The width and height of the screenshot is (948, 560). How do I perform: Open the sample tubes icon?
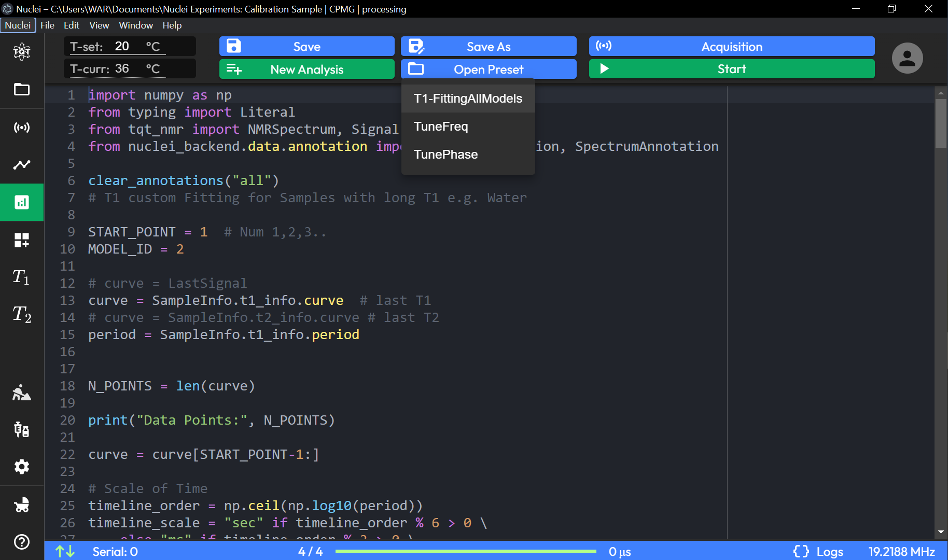pyautogui.click(x=22, y=429)
